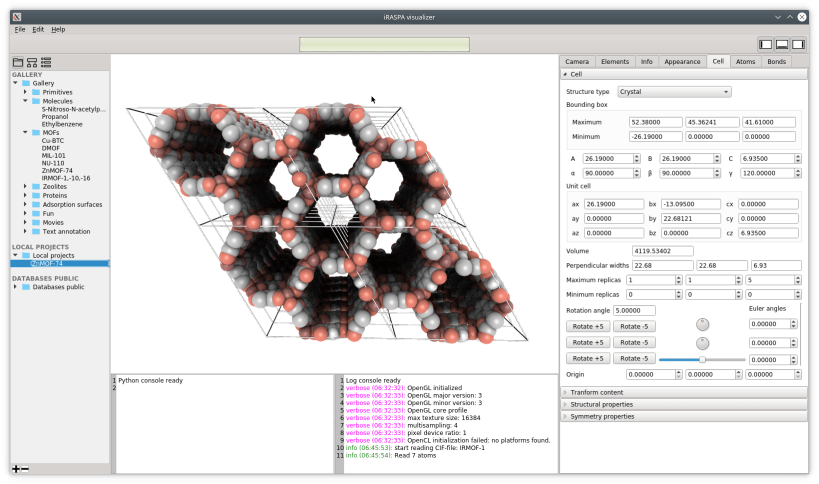819x484 pixels.
Task: Toggle the left panel layout icon
Action: tap(765, 44)
